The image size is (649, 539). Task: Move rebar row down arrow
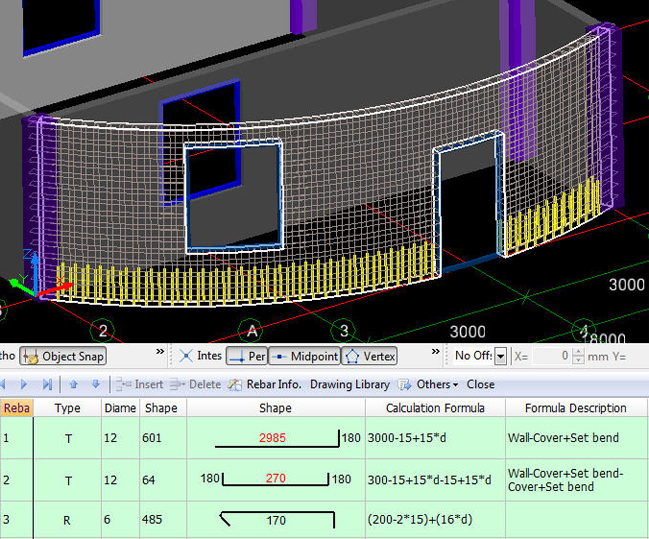[x=95, y=384]
